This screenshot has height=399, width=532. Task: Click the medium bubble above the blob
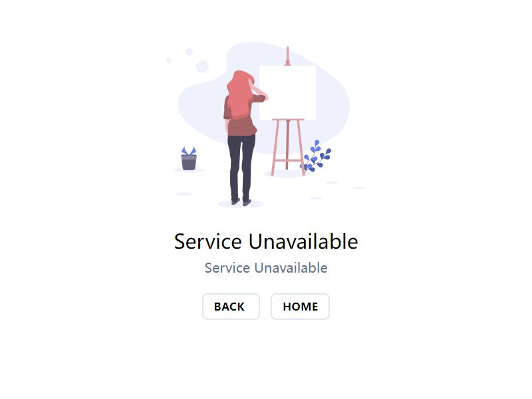tap(189, 52)
